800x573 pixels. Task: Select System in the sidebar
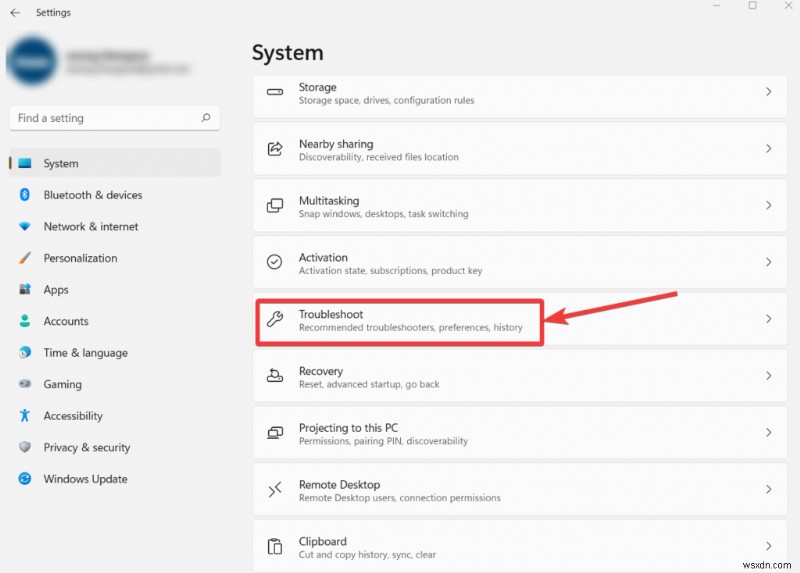[x=115, y=163]
